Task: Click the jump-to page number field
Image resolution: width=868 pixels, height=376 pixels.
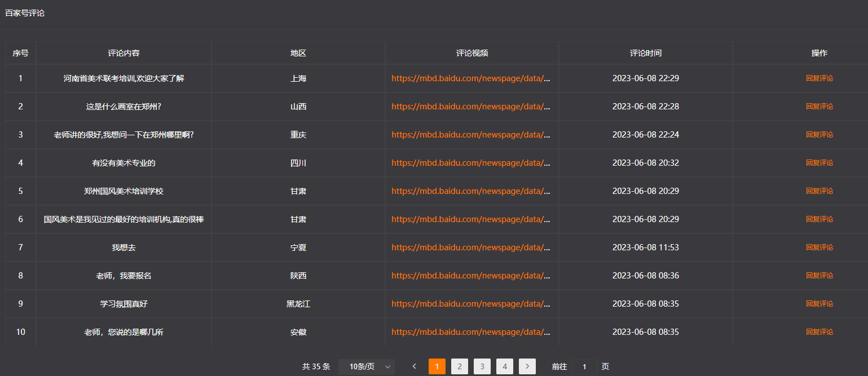Action: [x=584, y=366]
